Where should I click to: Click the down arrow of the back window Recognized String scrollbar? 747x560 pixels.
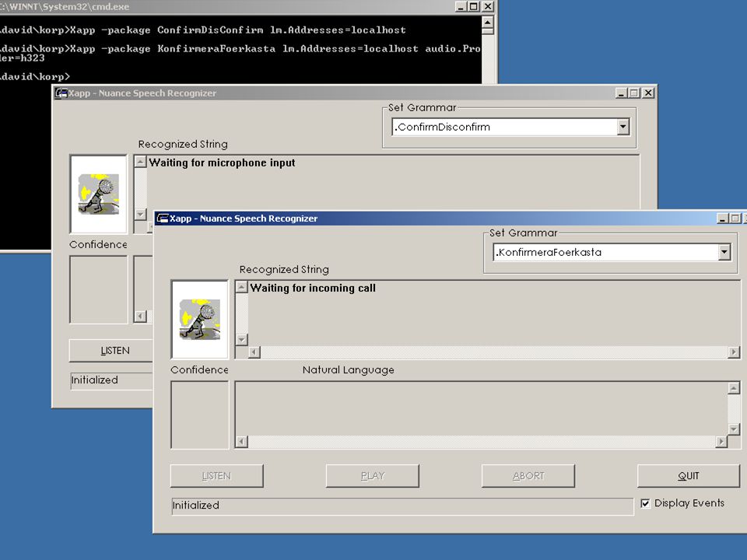pyautogui.click(x=140, y=215)
